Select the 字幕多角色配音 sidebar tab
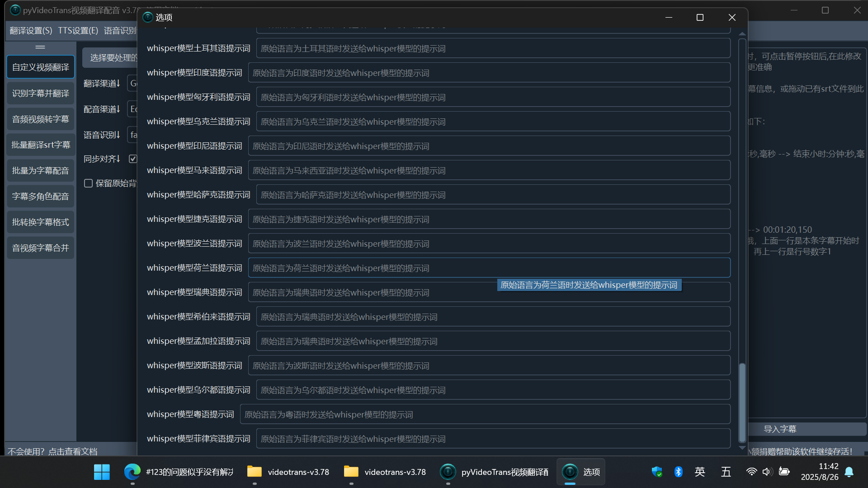 click(x=41, y=196)
